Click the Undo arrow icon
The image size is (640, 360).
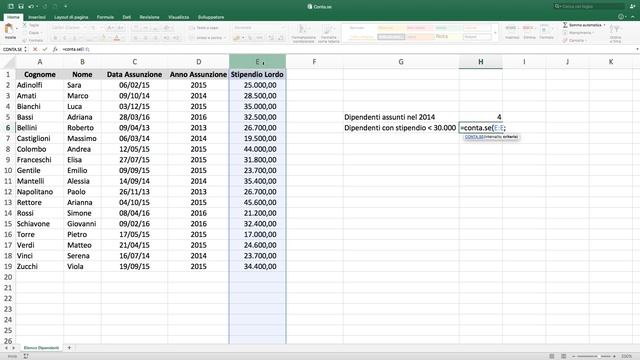pyautogui.click(x=31, y=6)
